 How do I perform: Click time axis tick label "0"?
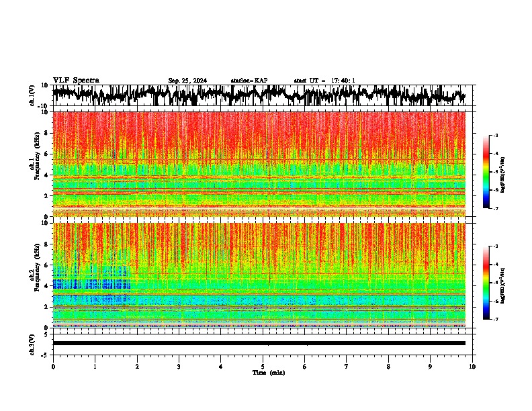53,367
